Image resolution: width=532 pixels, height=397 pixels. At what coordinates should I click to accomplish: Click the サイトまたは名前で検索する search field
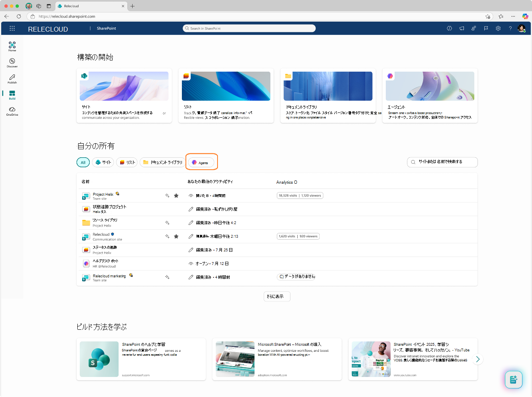(442, 162)
